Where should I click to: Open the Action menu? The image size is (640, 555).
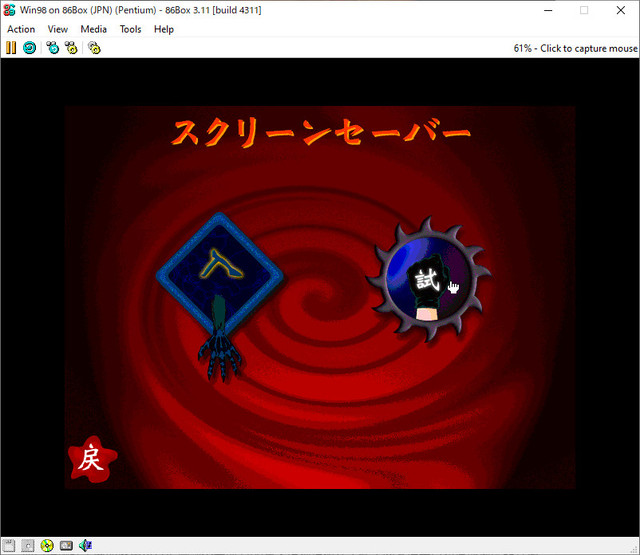click(x=21, y=29)
